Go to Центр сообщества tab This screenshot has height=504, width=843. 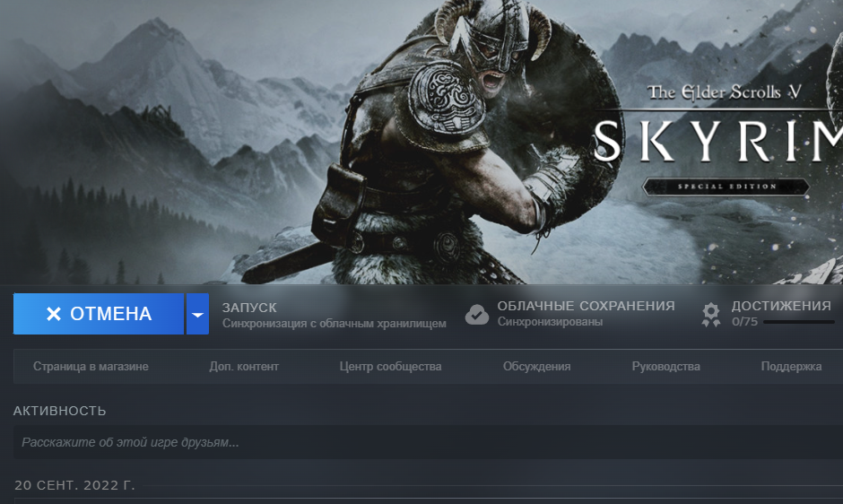[390, 366]
